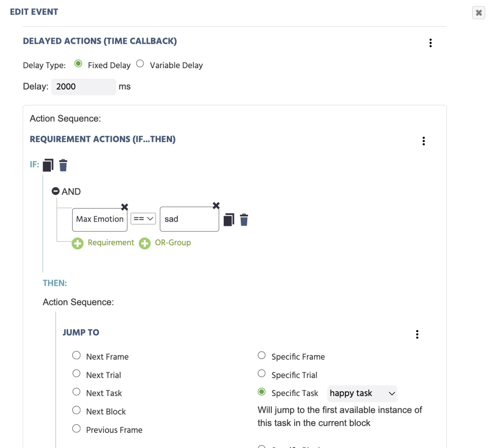Delete the Max Emotion requirement row
This screenshot has width=488, height=448.
point(244,220)
